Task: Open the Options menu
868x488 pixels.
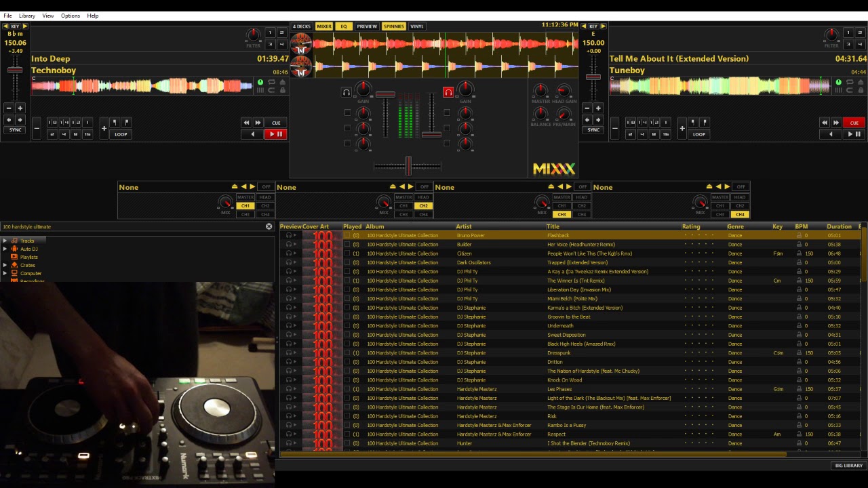Action: [71, 16]
